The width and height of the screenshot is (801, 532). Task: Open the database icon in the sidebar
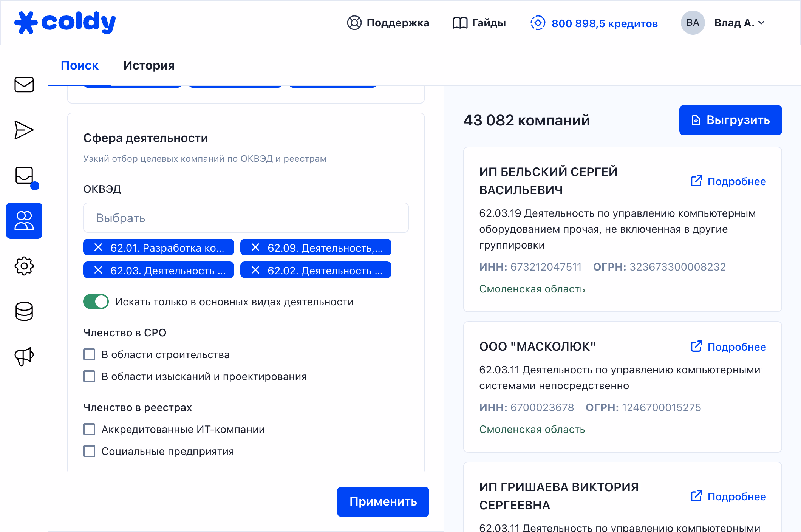(x=24, y=311)
